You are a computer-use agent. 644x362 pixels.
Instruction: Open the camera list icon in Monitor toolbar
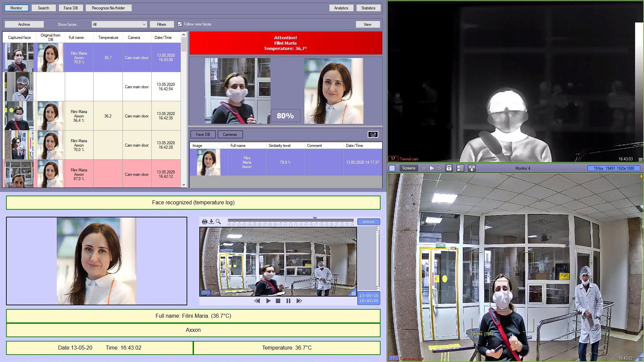click(460, 168)
